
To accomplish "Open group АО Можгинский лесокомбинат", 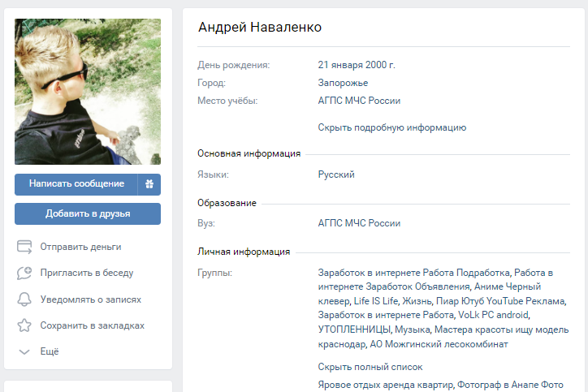I will tap(439, 344).
